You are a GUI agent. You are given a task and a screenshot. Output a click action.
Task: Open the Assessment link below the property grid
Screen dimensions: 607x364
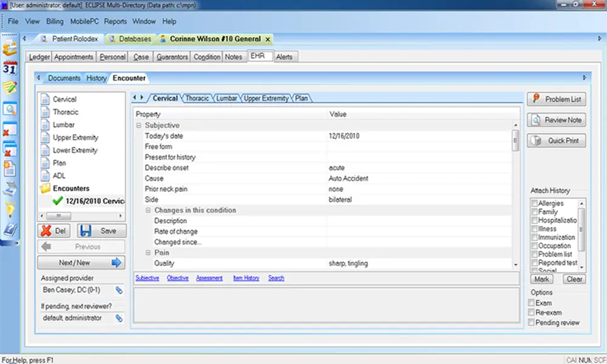pos(209,278)
